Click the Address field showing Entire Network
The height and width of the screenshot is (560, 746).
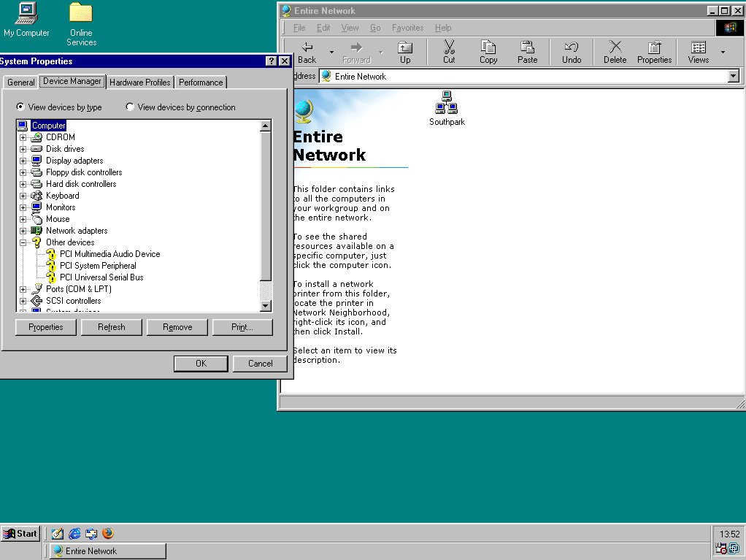click(x=523, y=76)
